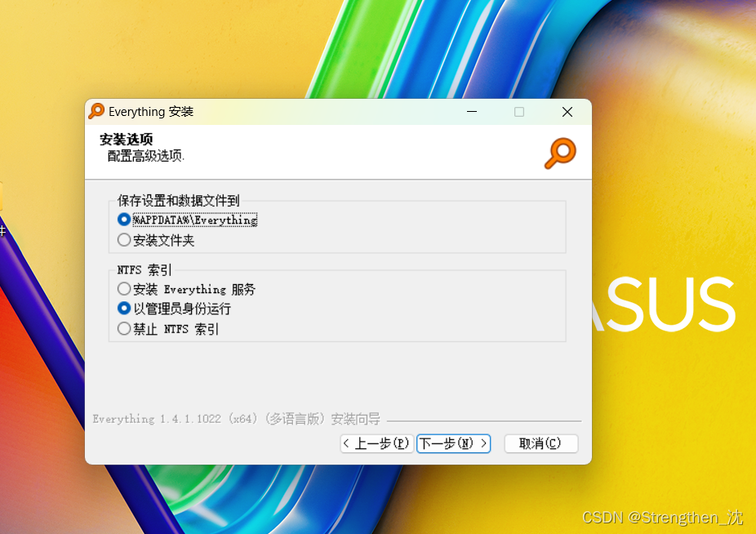Select 安装文件夹 as settings location

124,239
